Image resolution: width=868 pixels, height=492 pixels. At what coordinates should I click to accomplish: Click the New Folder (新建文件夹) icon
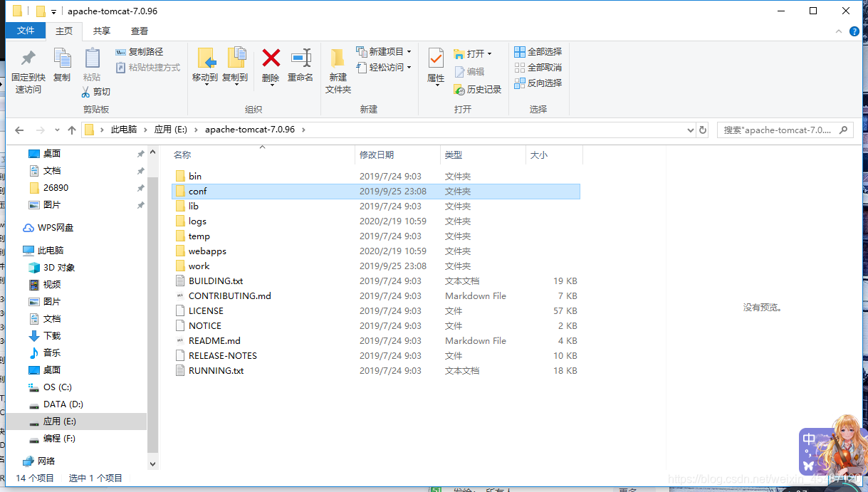[x=338, y=58]
